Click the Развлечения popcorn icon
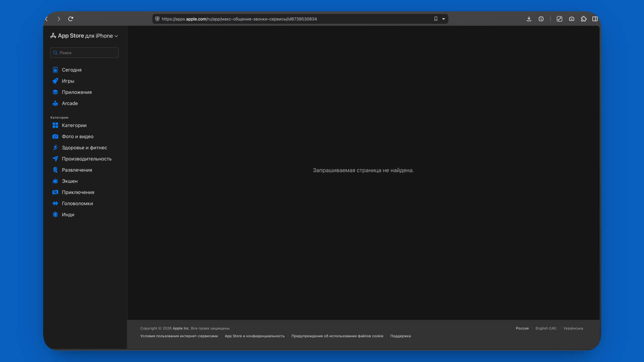 tap(55, 170)
